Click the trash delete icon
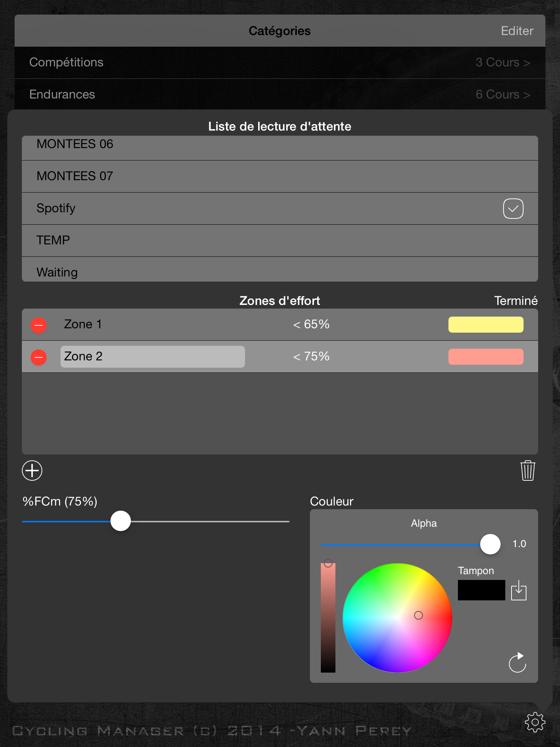 click(528, 471)
